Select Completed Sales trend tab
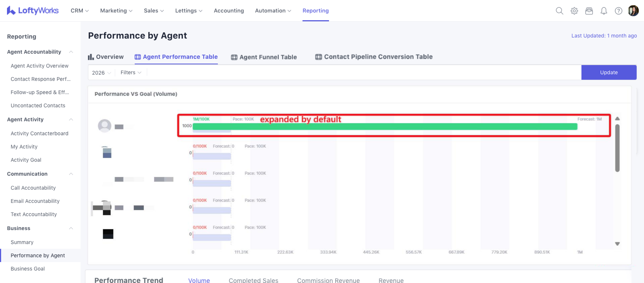The image size is (644, 283). [253, 280]
